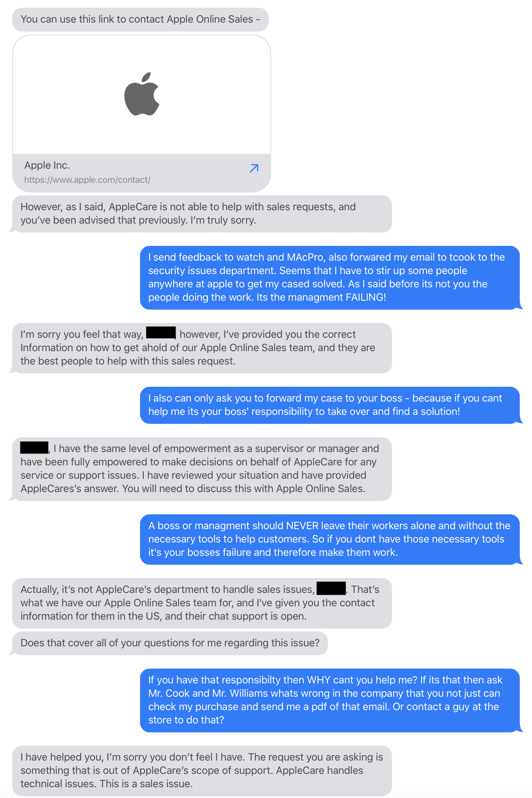This screenshot has width=532, height=798.
Task: Click the redacted name before "I have the same"
Action: (34, 448)
